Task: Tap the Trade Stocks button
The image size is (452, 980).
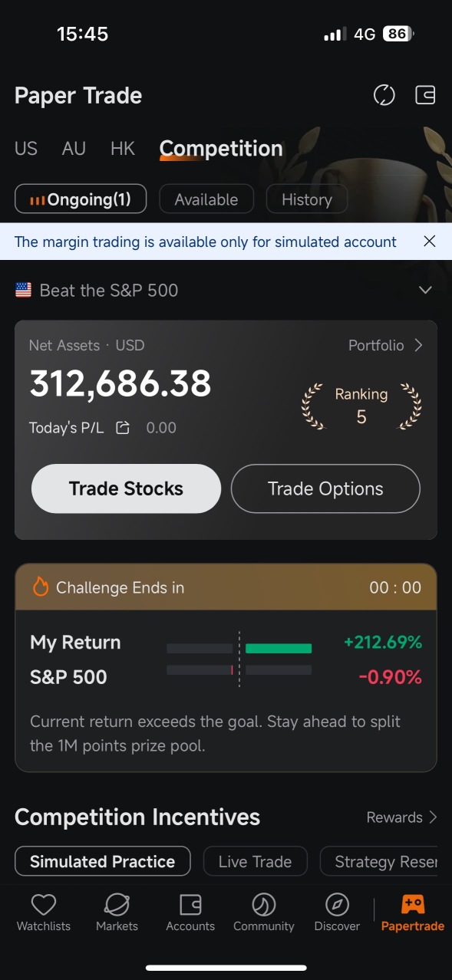Action: click(x=126, y=488)
